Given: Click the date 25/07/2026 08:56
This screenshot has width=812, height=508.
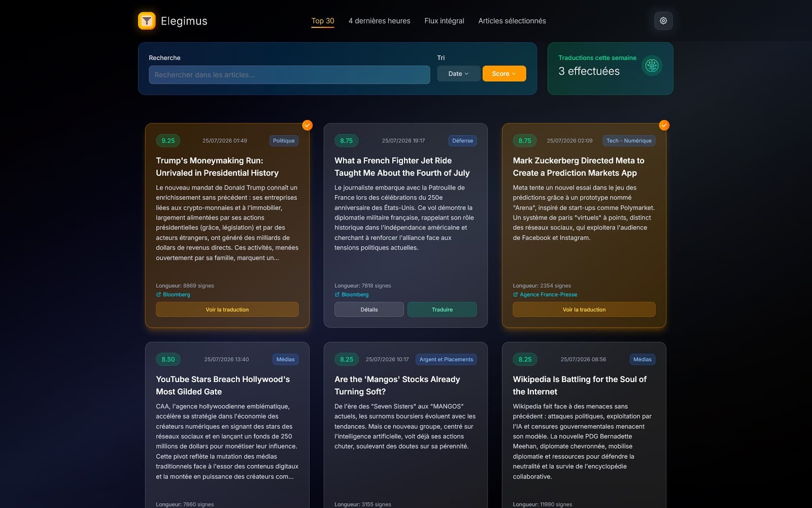Looking at the screenshot, I should (583, 359).
